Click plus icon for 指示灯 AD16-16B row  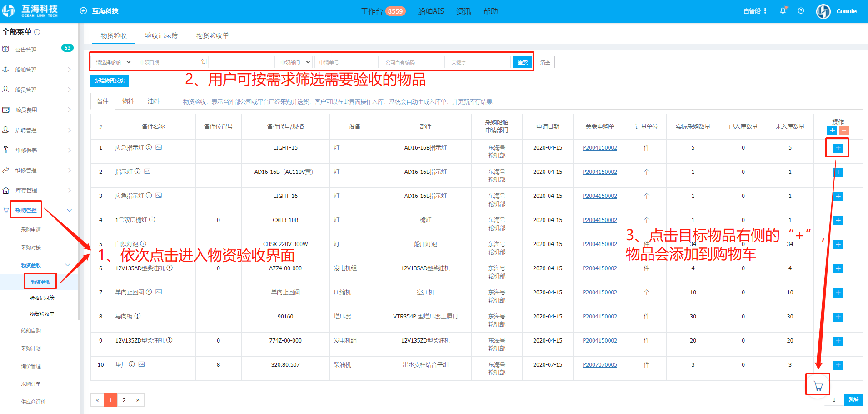point(838,172)
